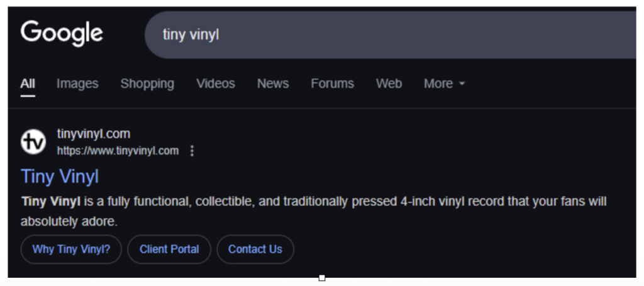Open the Shopping results tab

tap(147, 84)
